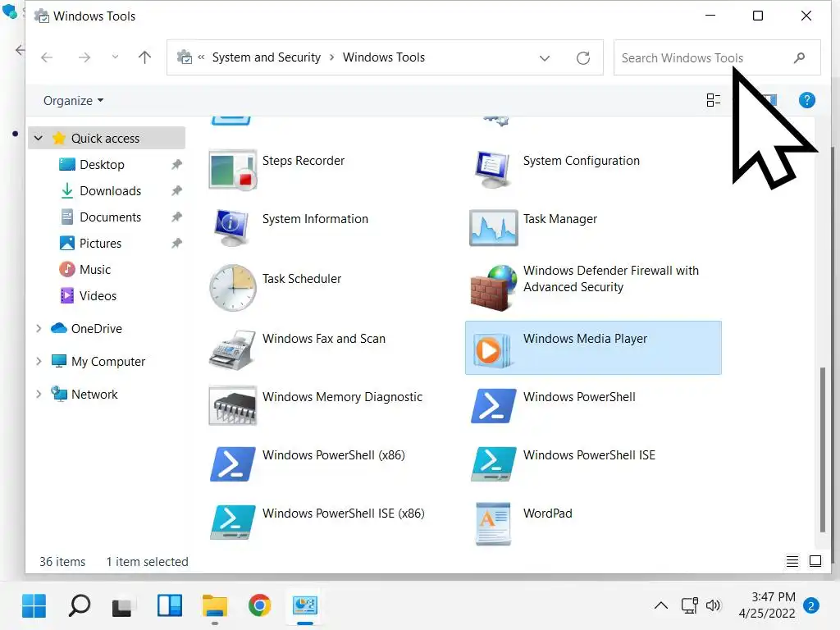Switch to details view in status bar
The width and height of the screenshot is (840, 630).
tap(792, 561)
